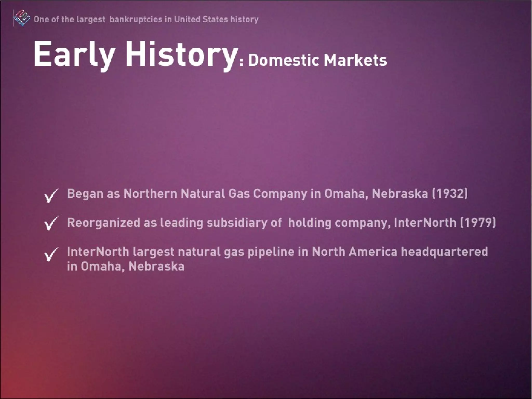The image size is (532, 399).
Task: Click the checkmark beside Reorganized bullet
Action: [51, 223]
